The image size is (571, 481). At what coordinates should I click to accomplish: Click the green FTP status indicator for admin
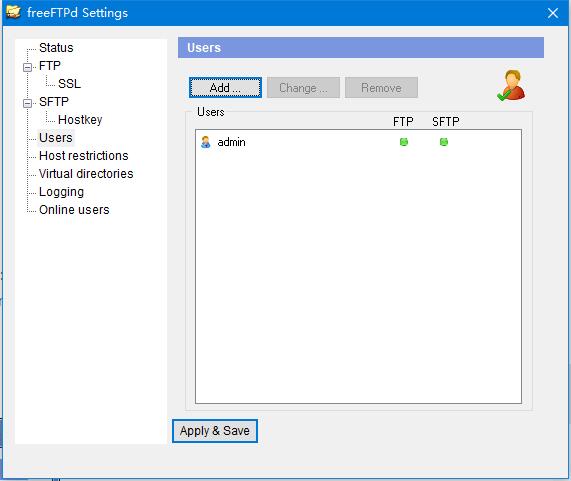[403, 142]
